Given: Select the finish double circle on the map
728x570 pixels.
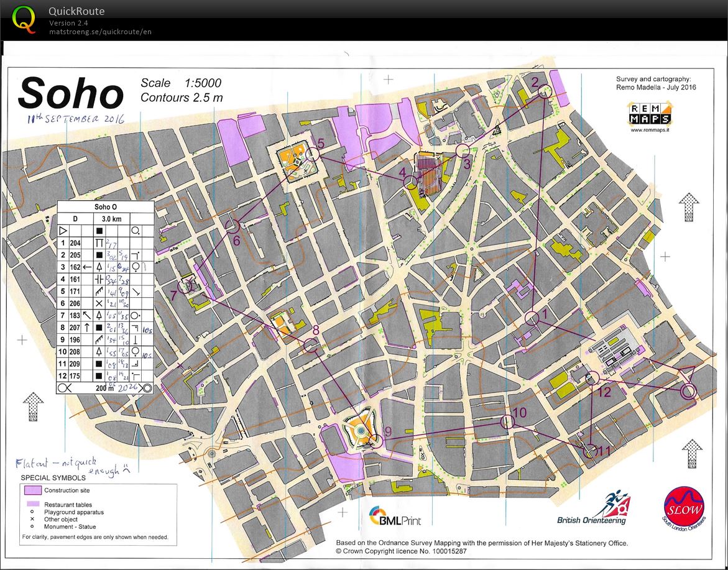Looking at the screenshot, I should (689, 392).
